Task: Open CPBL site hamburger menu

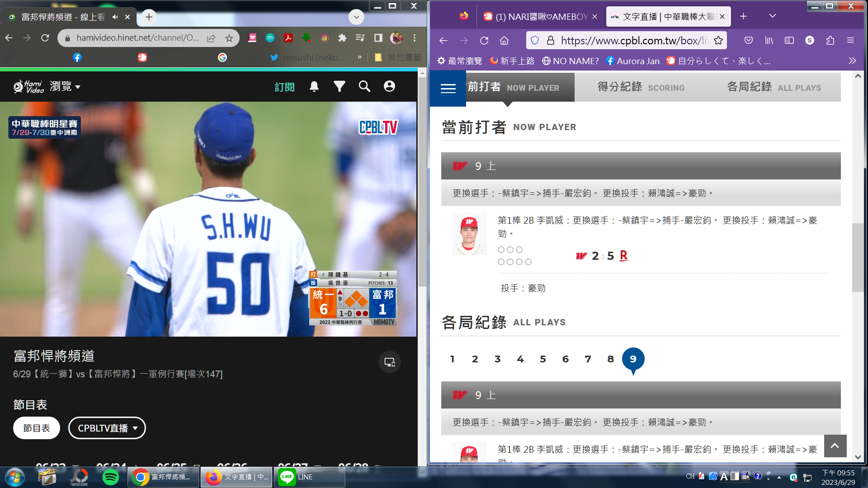Action: pyautogui.click(x=448, y=89)
